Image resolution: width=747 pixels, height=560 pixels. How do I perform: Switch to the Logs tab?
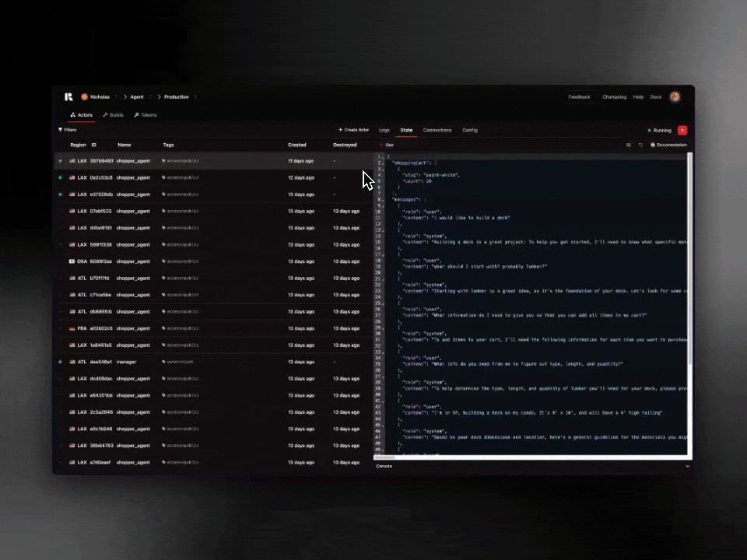pos(384,130)
